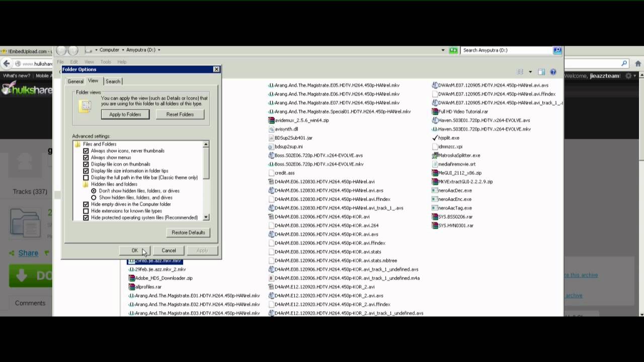644x362 pixels.
Task: Select the MKVExtractGUI-2.2.2.9.zip archive icon
Action: coord(435,182)
